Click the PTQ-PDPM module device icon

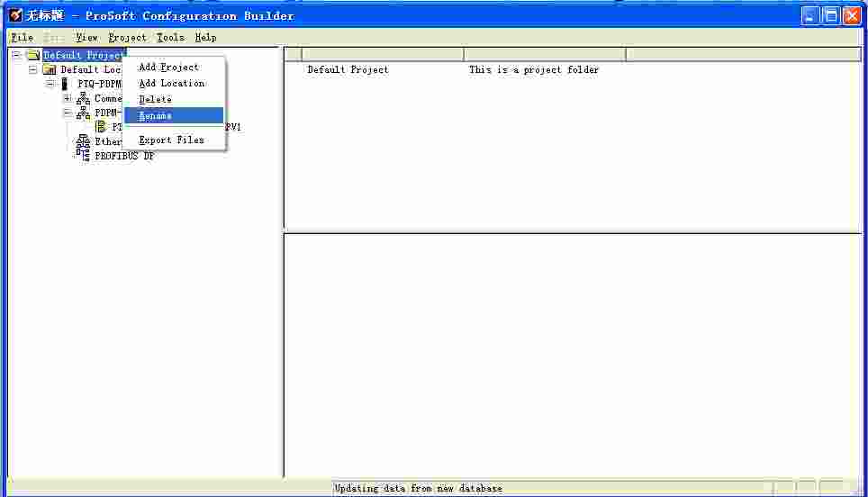(66, 85)
